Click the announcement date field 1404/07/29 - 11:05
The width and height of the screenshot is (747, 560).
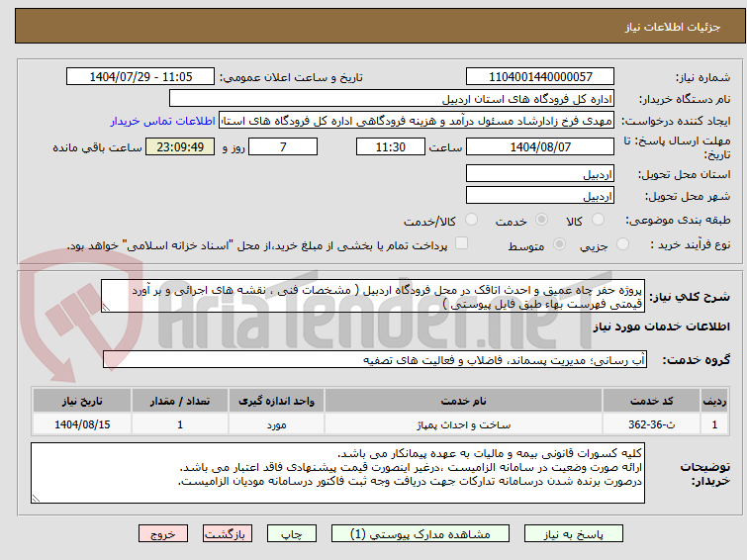pos(140,77)
